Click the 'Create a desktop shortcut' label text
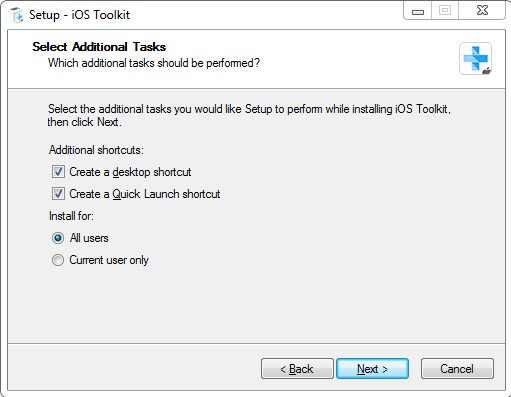 pyautogui.click(x=130, y=172)
